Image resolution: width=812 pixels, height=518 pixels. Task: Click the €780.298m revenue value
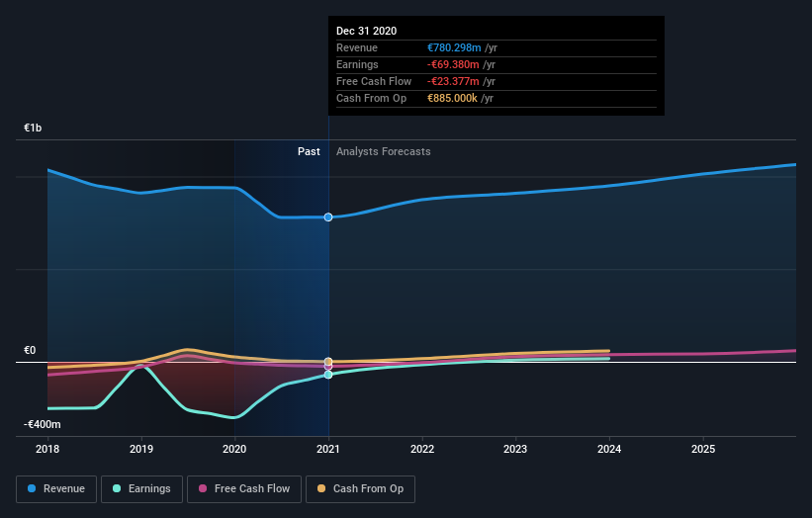click(454, 47)
